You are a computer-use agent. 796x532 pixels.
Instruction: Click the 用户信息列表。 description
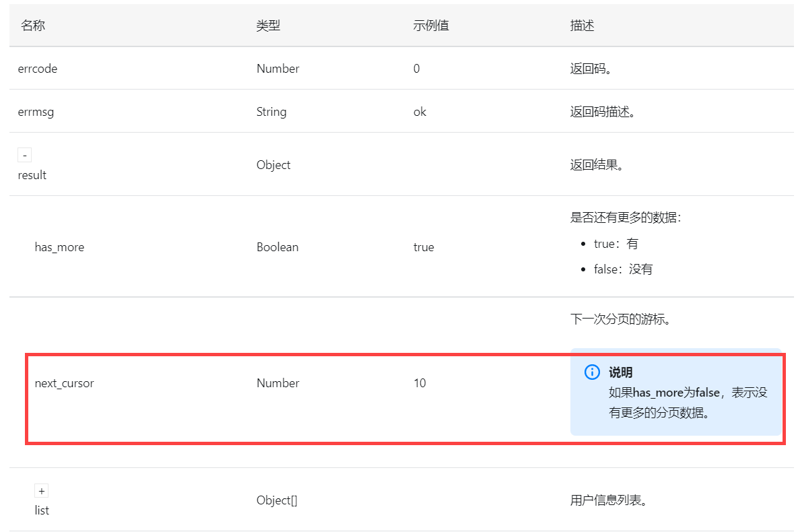coord(609,500)
